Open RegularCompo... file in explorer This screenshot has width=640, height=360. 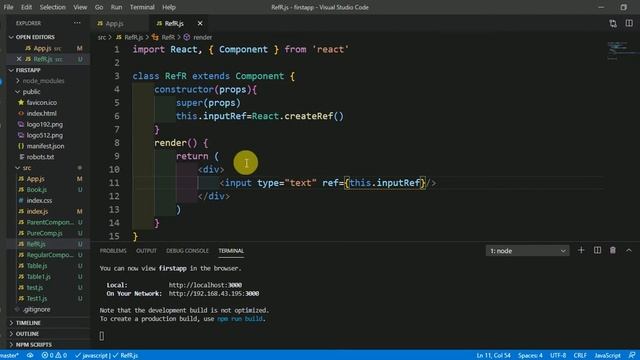50,255
